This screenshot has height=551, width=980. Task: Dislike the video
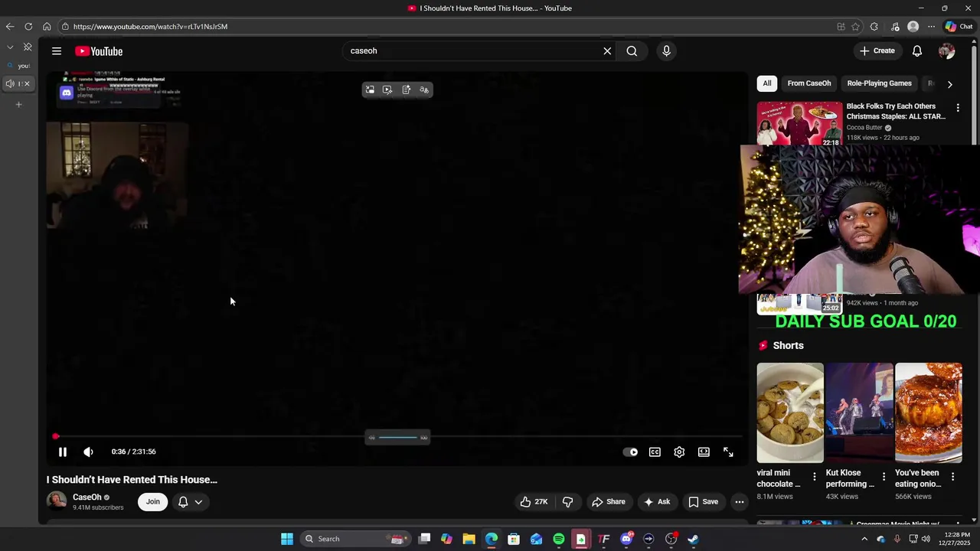point(568,502)
